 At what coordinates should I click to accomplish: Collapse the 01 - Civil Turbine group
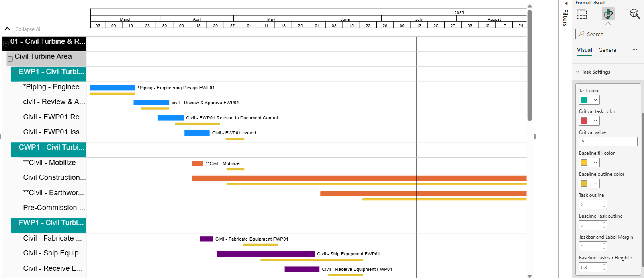pos(6,43)
